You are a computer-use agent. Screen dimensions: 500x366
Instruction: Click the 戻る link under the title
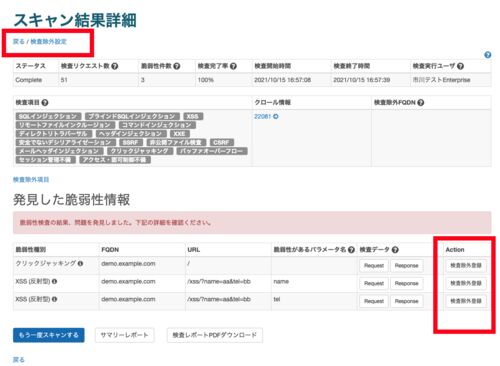(x=19, y=42)
